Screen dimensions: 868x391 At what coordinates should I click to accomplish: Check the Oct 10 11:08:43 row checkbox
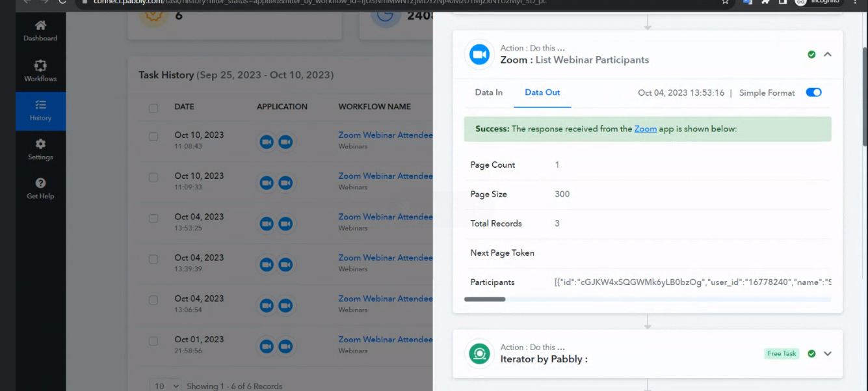153,137
